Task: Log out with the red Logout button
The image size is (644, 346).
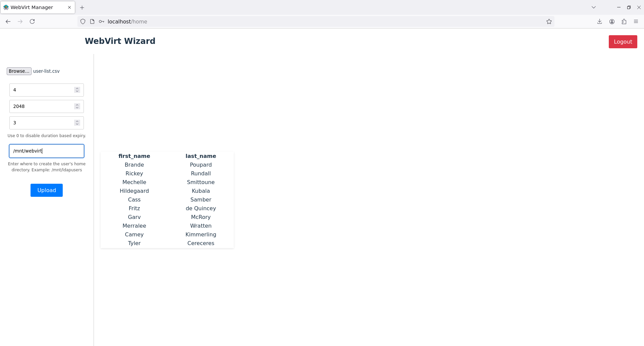Action: coord(623,42)
